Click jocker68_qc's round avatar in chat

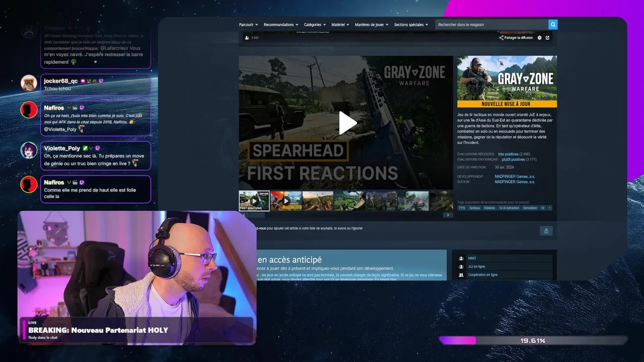[x=29, y=83]
